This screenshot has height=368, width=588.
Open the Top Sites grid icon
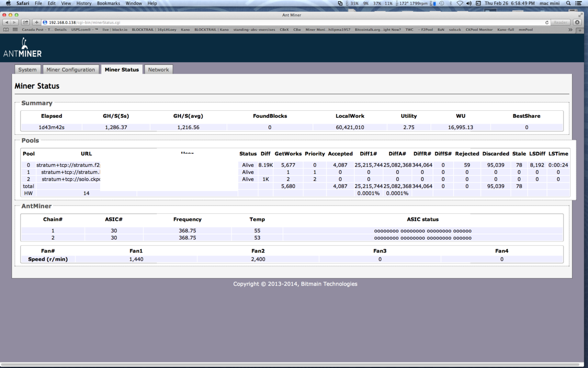click(15, 29)
